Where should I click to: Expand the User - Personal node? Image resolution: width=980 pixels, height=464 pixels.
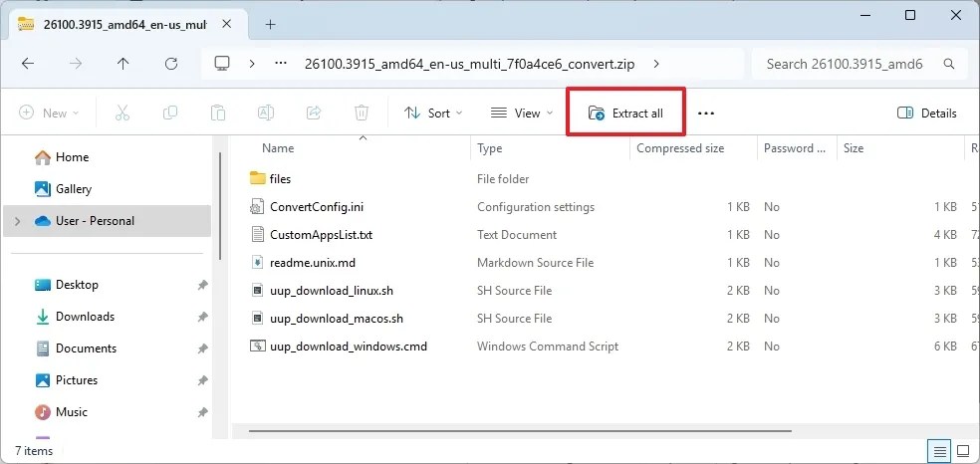[x=17, y=220]
